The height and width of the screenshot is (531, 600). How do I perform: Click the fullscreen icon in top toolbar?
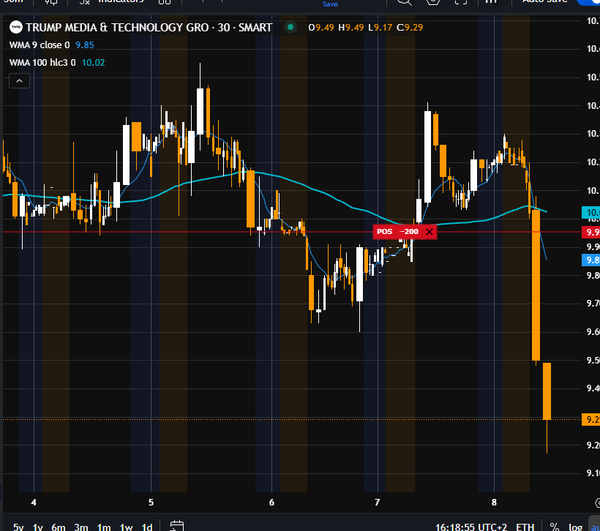click(x=461, y=2)
